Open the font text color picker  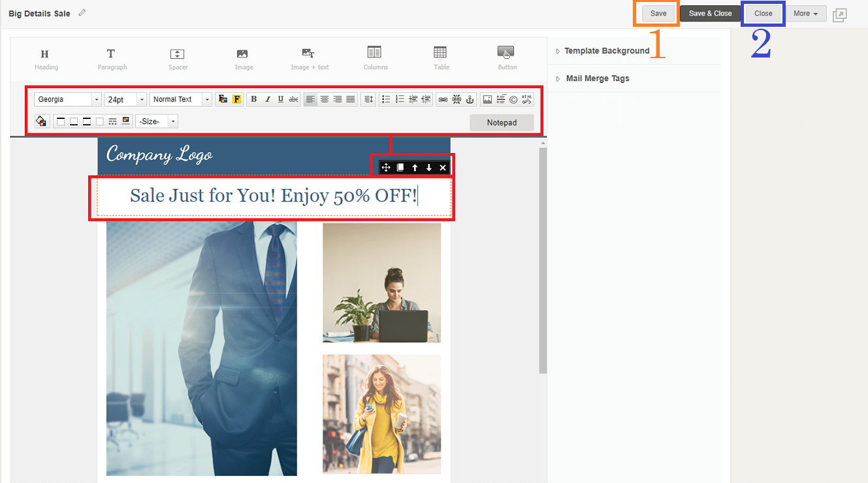point(223,99)
